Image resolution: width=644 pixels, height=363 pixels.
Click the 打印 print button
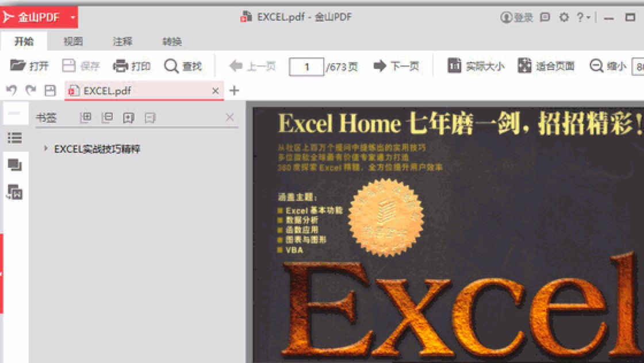(x=132, y=65)
